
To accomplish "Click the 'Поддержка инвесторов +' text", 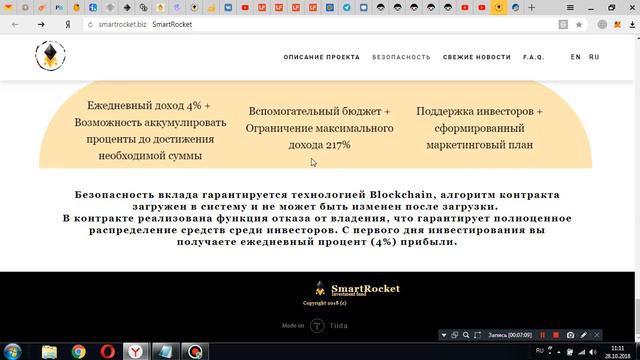I will tap(479, 111).
